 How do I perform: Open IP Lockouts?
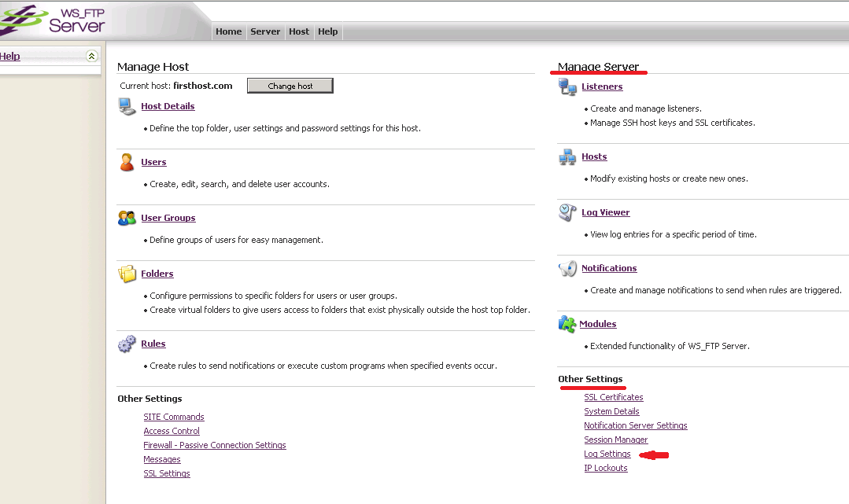coord(606,468)
